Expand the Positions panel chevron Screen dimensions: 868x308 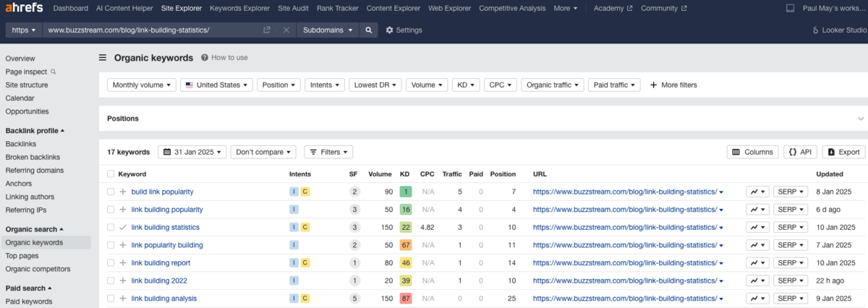(x=861, y=119)
